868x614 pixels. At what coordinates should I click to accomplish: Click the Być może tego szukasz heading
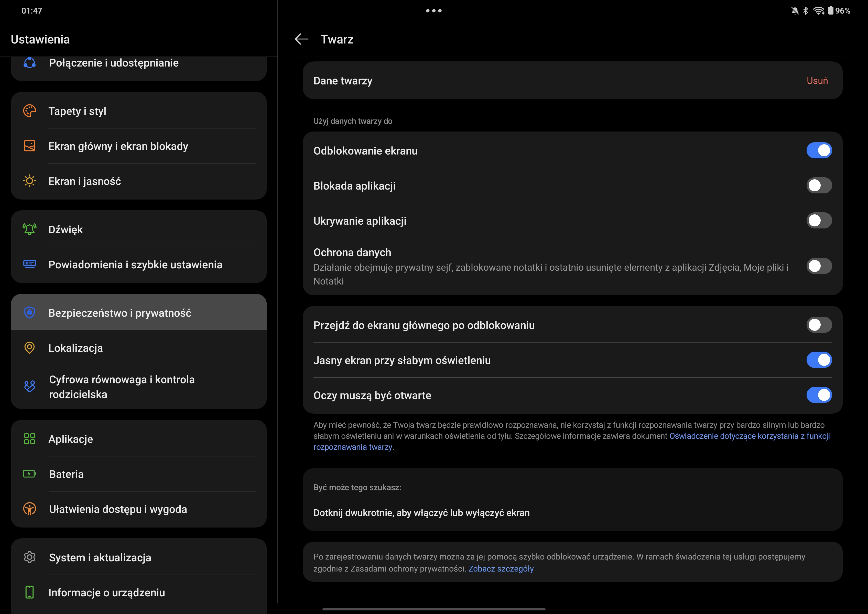[x=357, y=487]
